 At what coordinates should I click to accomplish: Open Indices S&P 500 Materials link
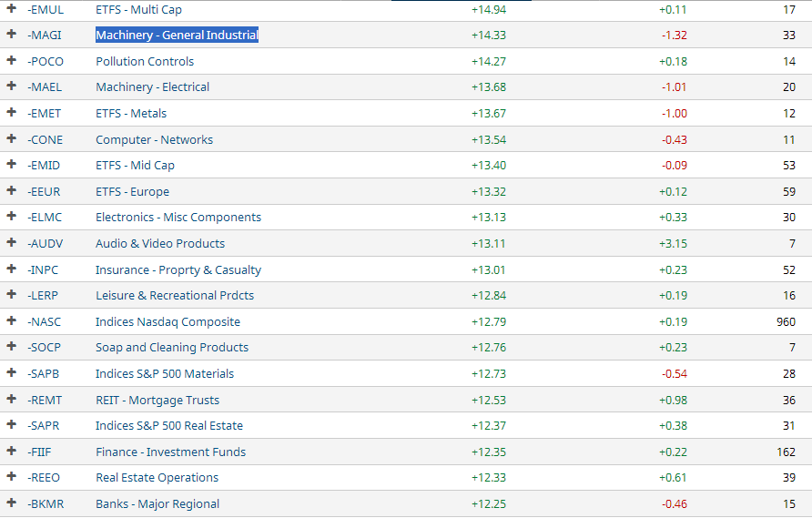[x=165, y=373]
